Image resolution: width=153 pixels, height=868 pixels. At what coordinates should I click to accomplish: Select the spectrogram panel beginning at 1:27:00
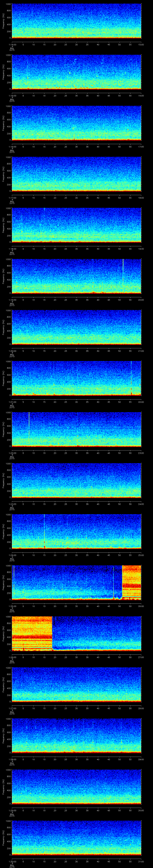point(77,685)
